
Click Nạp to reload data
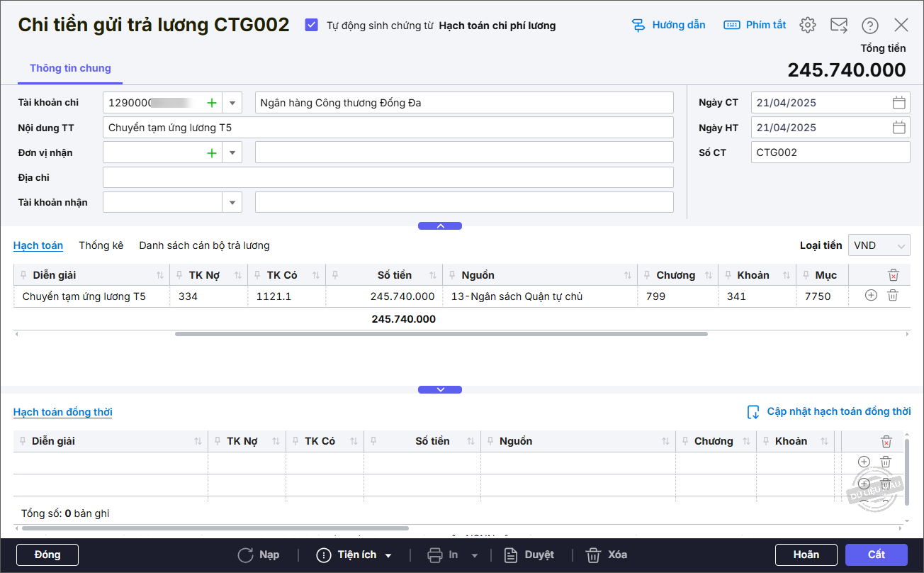pos(259,555)
